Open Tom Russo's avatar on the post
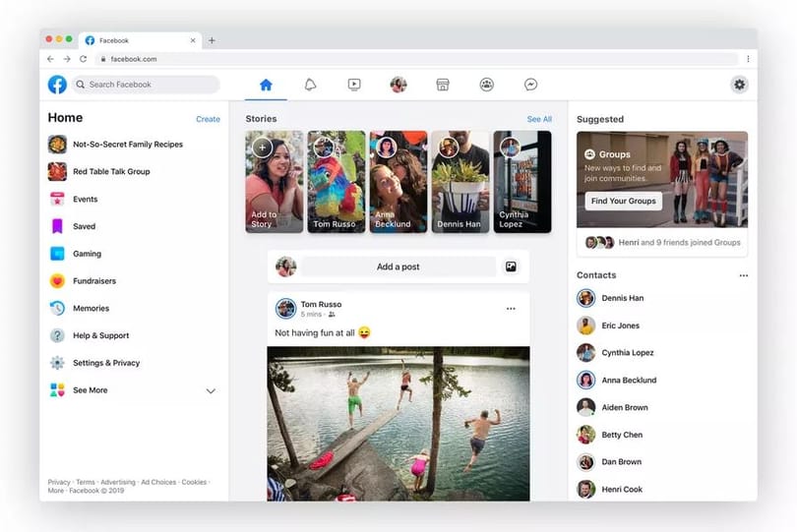The height and width of the screenshot is (532, 797). pyautogui.click(x=285, y=309)
